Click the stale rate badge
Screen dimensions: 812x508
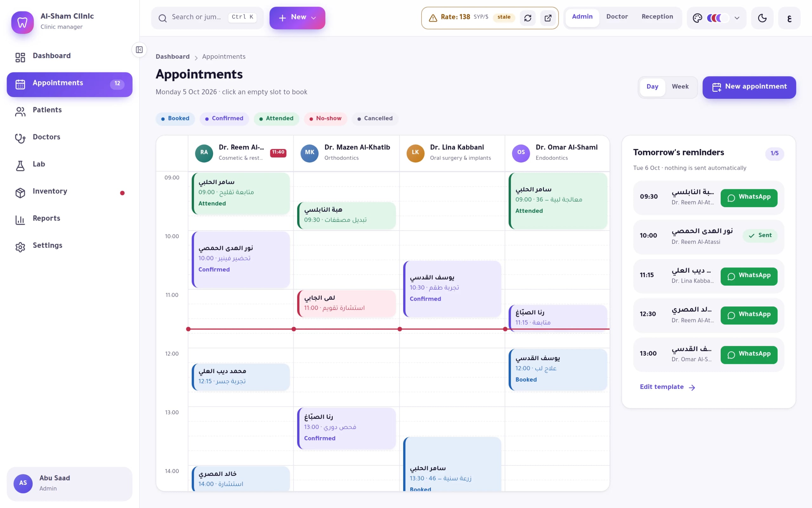504,17
